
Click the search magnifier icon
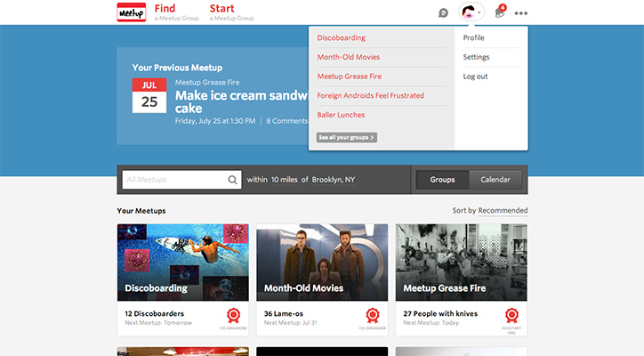(232, 180)
